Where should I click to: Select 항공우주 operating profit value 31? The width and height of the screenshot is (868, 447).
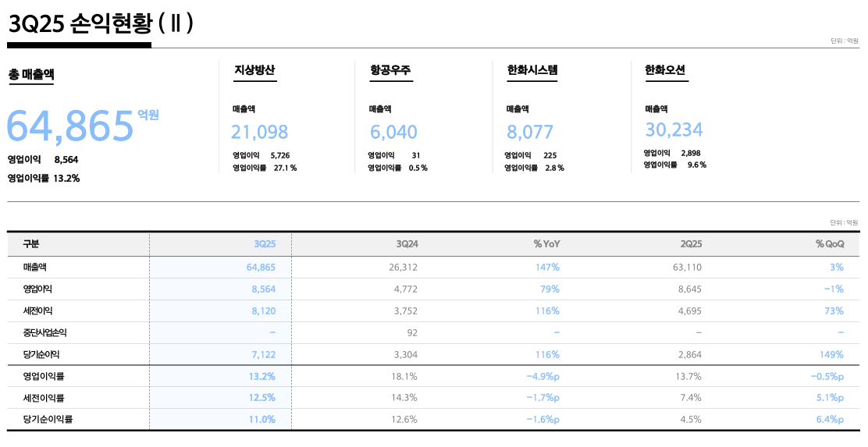tap(416, 155)
